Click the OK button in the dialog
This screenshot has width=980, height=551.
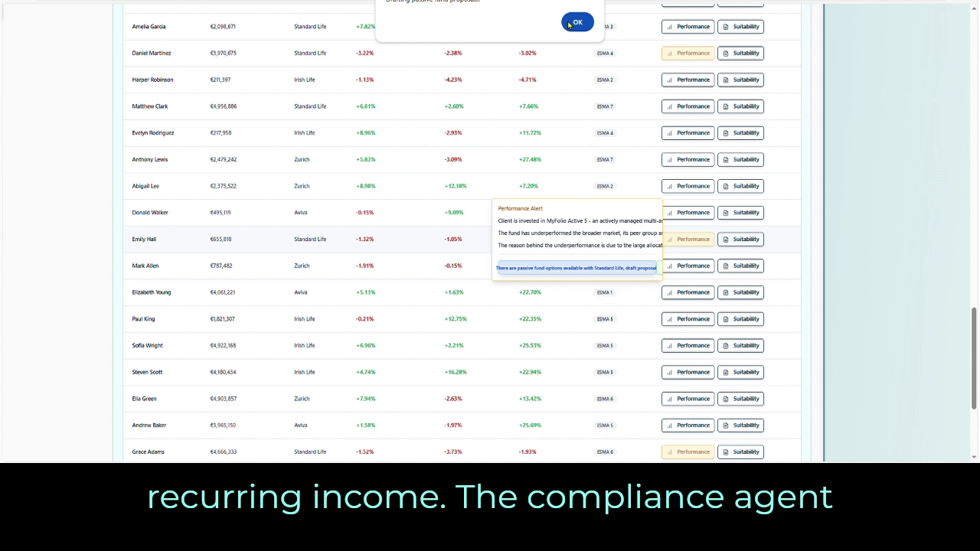(x=577, y=23)
